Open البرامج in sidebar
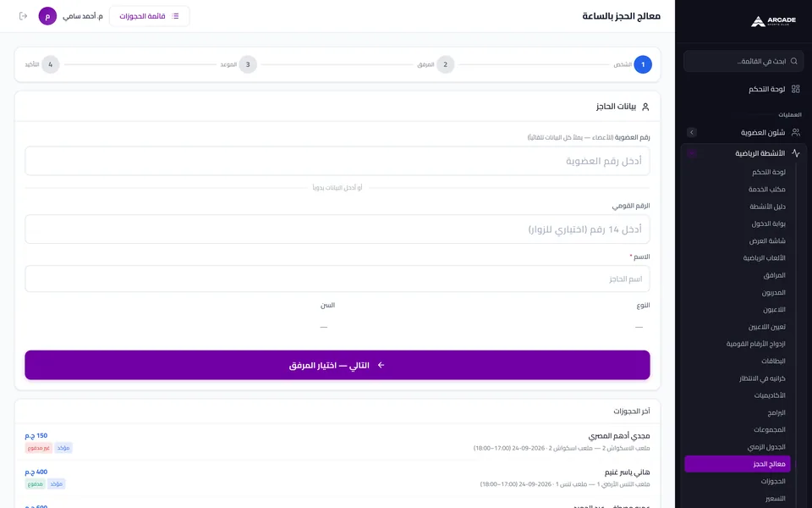Viewport: 812px width, 508px height. pos(776,412)
